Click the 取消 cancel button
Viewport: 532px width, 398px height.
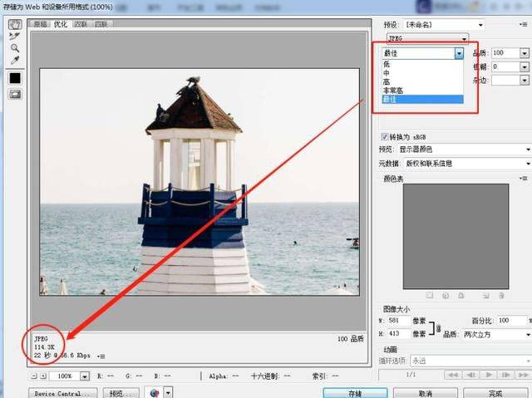[425, 393]
